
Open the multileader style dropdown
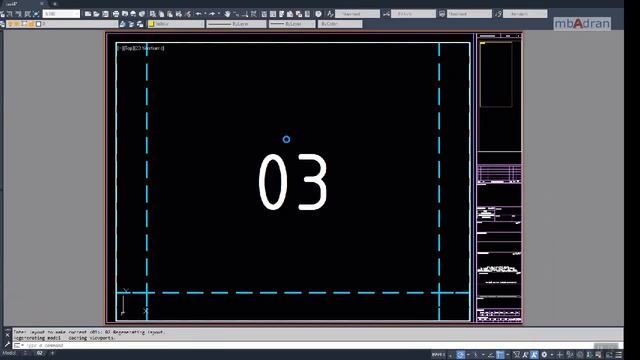525,14
